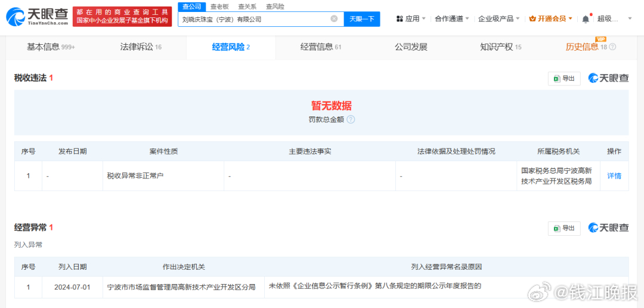Click the 主要违法事实 column header
The height and width of the screenshot is (308, 644).
(309, 152)
